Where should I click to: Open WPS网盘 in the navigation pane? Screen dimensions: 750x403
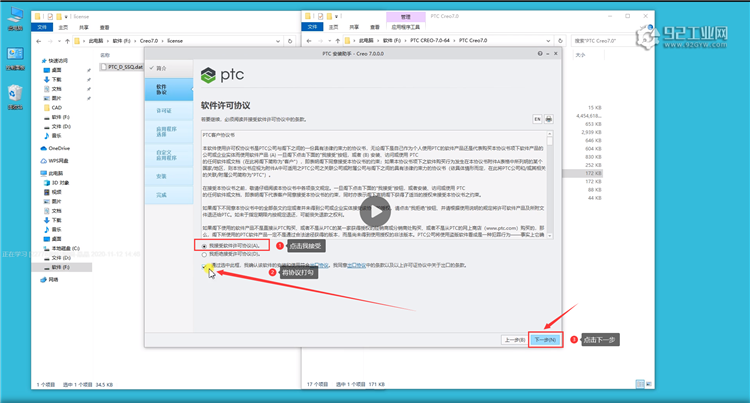pos(55,161)
